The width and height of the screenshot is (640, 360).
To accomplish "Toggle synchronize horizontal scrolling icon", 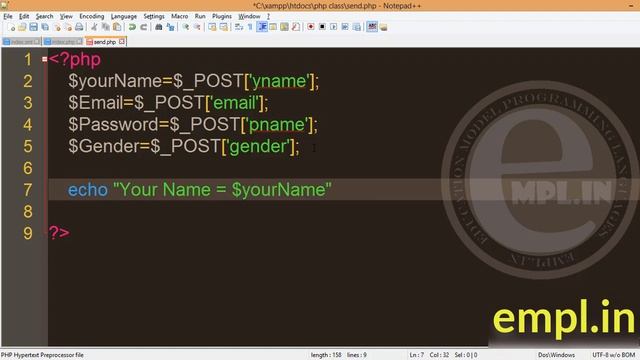I will [x=224, y=27].
